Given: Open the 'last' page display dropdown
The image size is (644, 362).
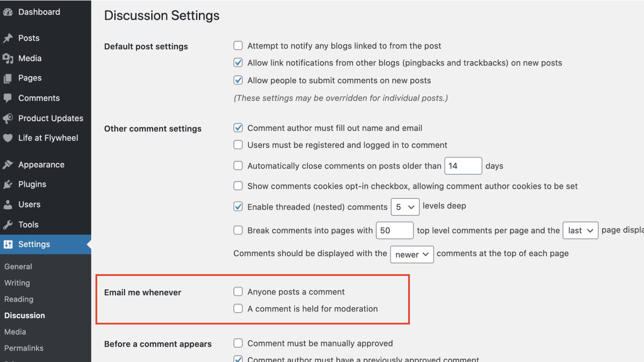Looking at the screenshot, I should 580,231.
